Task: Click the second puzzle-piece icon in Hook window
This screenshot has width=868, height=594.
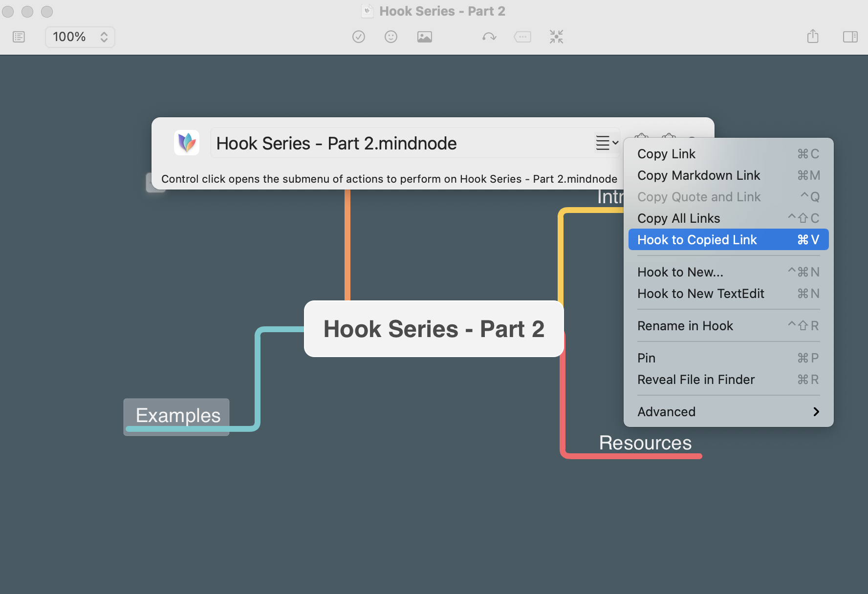Action: (x=669, y=136)
